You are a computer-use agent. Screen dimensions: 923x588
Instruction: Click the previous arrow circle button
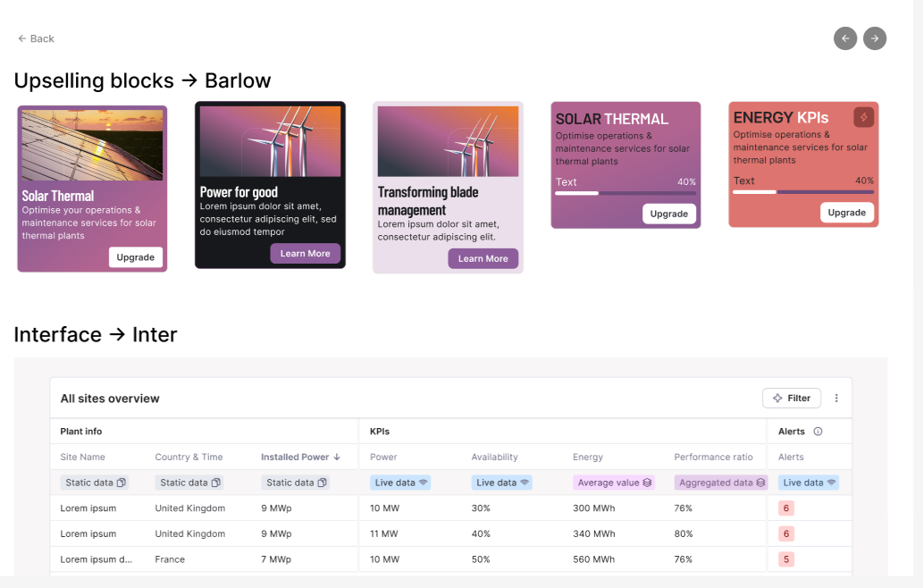point(845,38)
